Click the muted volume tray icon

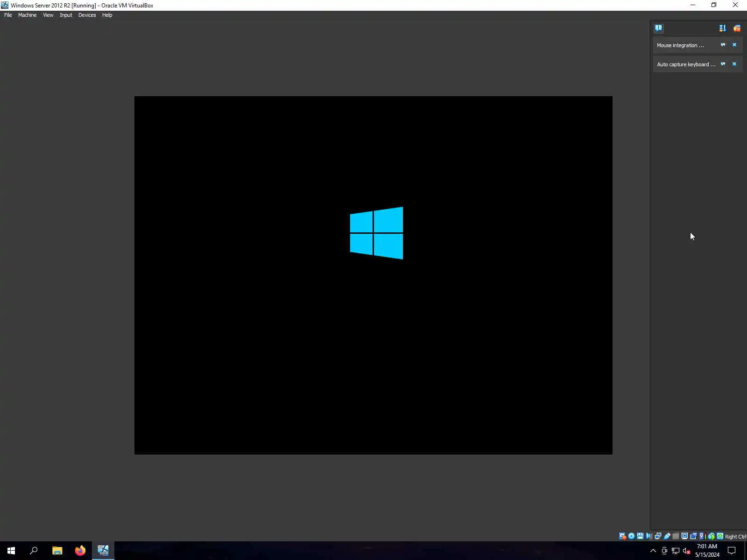click(687, 551)
